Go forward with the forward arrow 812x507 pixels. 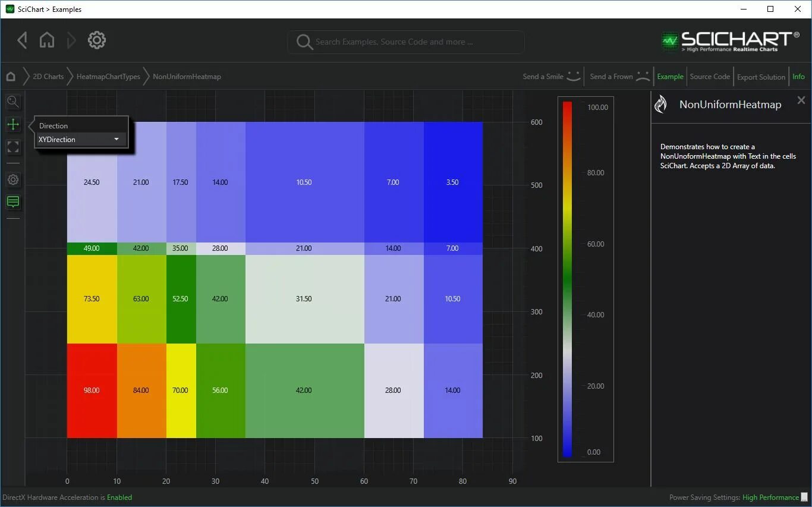tap(71, 40)
